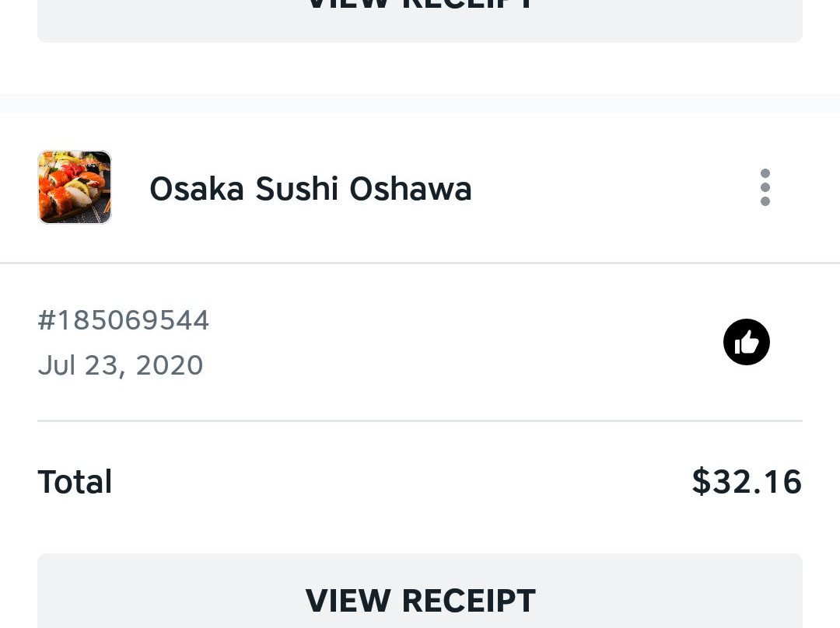Select the Osaka Sushi Oshawa restaurant name
840x628 pixels.
(x=310, y=188)
